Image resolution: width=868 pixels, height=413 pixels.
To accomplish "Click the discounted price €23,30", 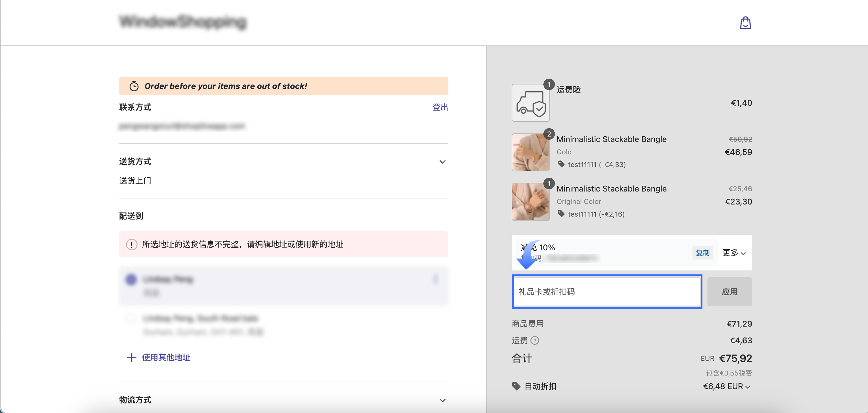I will 738,202.
